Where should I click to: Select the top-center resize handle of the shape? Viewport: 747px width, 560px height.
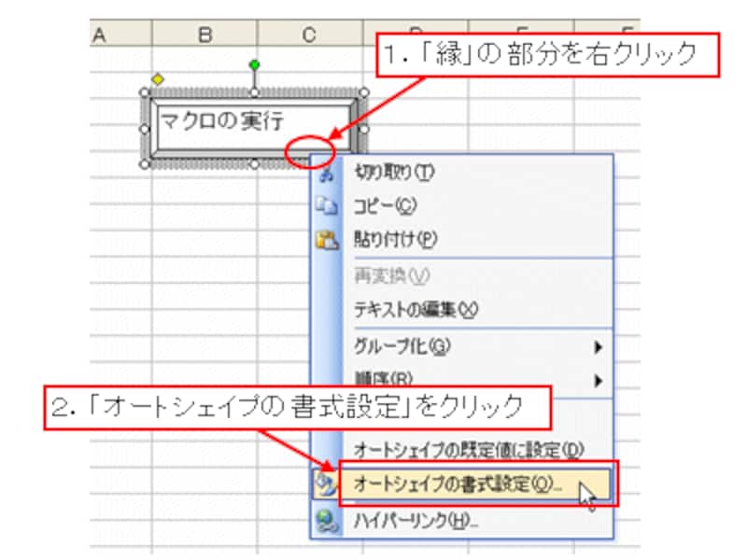pyautogui.click(x=254, y=91)
